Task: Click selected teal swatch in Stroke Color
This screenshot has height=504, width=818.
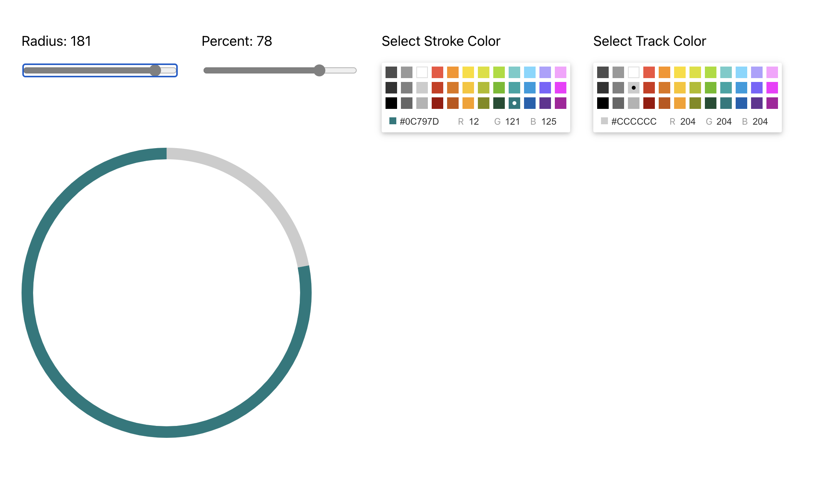Action: point(514,103)
